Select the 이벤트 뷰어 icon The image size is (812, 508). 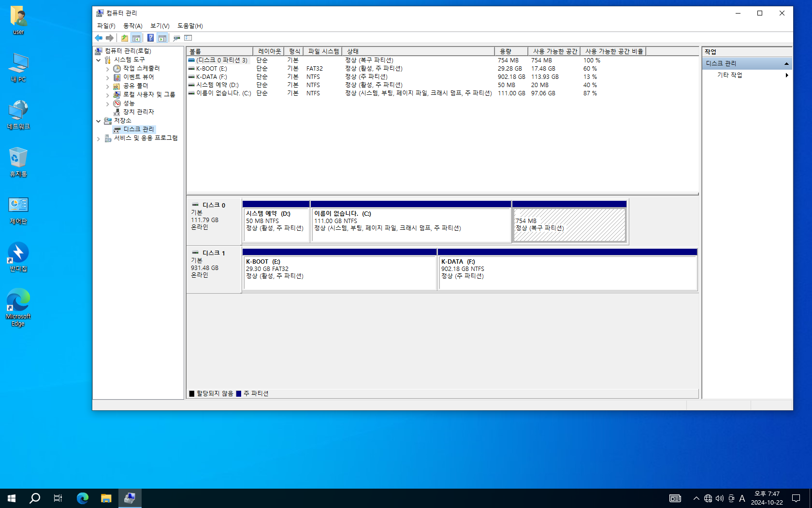117,77
